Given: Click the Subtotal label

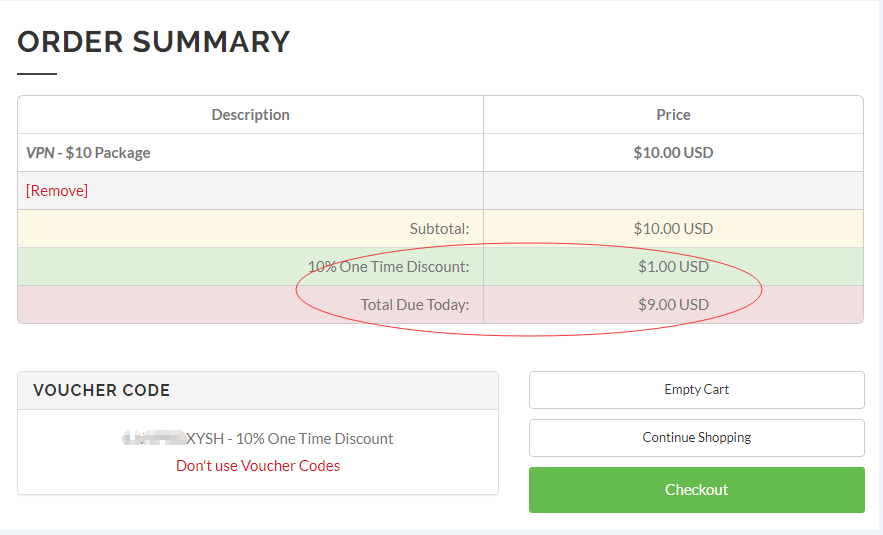Looking at the screenshot, I should (x=439, y=229).
